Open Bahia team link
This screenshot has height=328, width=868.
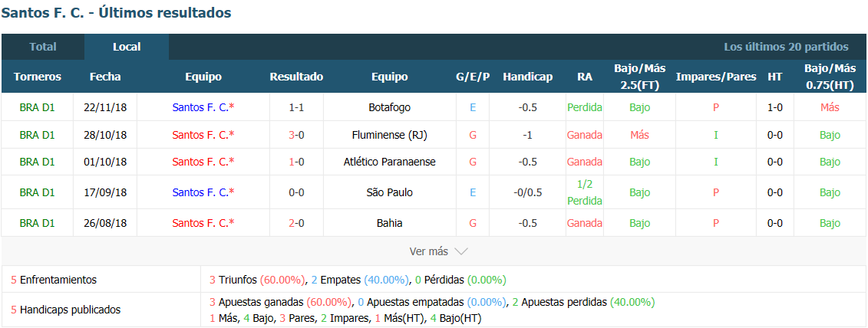390,224
